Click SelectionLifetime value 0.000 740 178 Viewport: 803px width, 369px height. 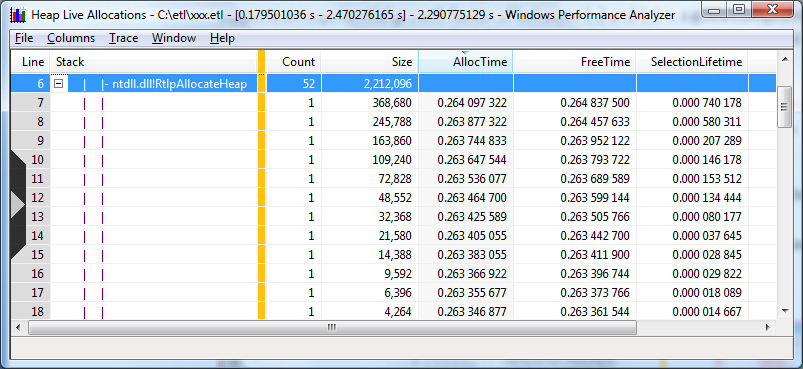click(x=707, y=103)
